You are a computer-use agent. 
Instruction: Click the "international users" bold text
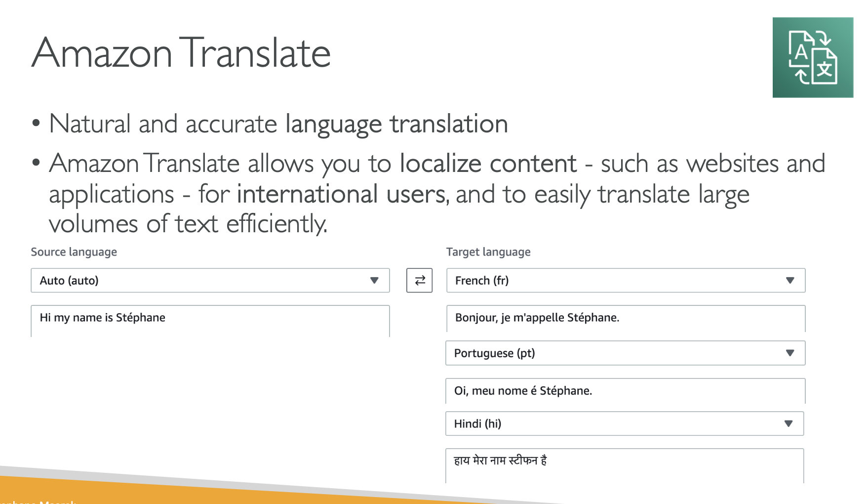(x=342, y=194)
